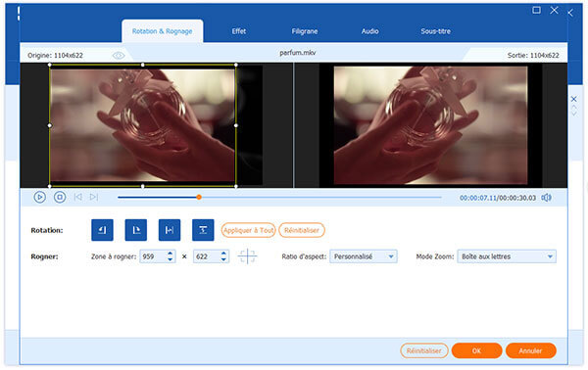This screenshot has width=588, height=370.
Task: Mute the volume speaker icon
Action: pos(547,198)
